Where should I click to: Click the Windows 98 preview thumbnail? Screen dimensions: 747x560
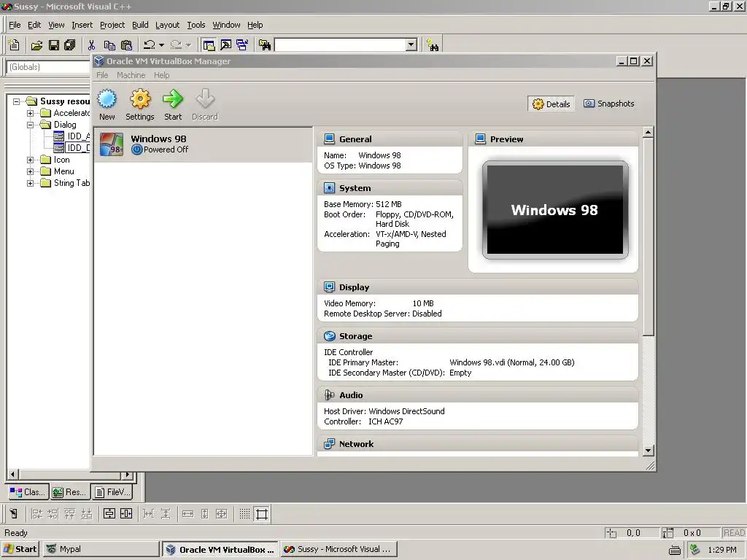tap(555, 210)
